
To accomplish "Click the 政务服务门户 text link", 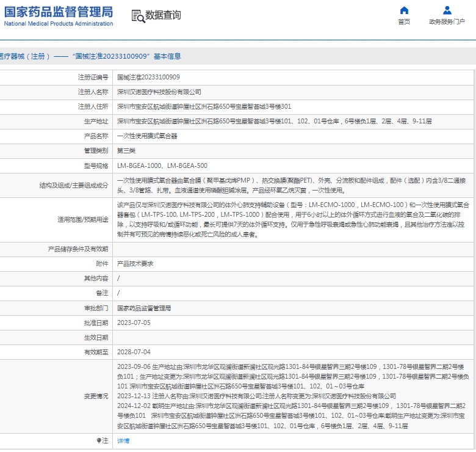I will pos(447,21).
